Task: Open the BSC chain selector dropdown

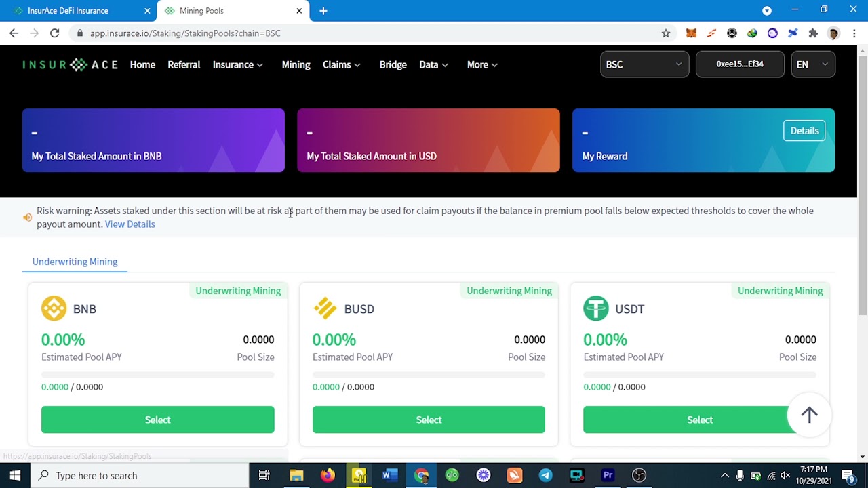Action: coord(644,64)
